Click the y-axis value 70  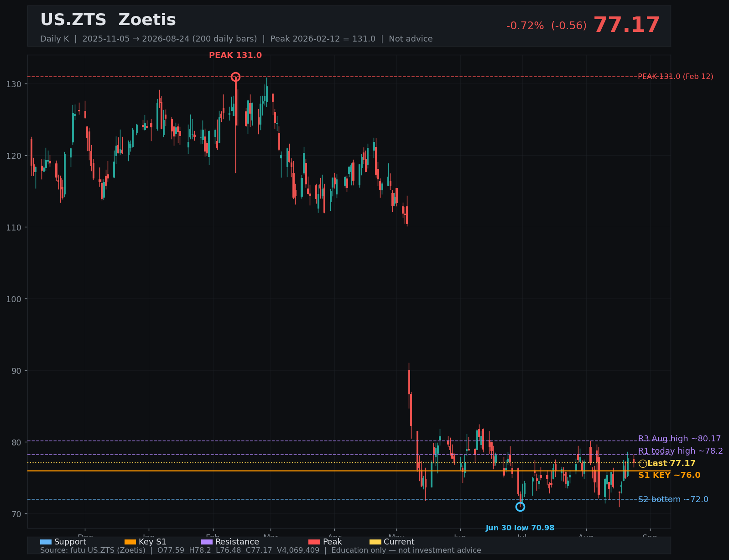coord(16,514)
